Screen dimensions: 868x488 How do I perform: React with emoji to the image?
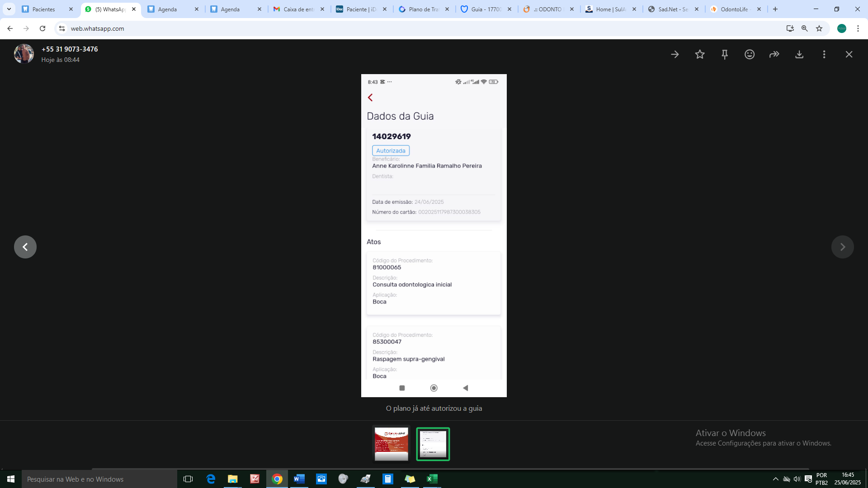click(x=750, y=55)
